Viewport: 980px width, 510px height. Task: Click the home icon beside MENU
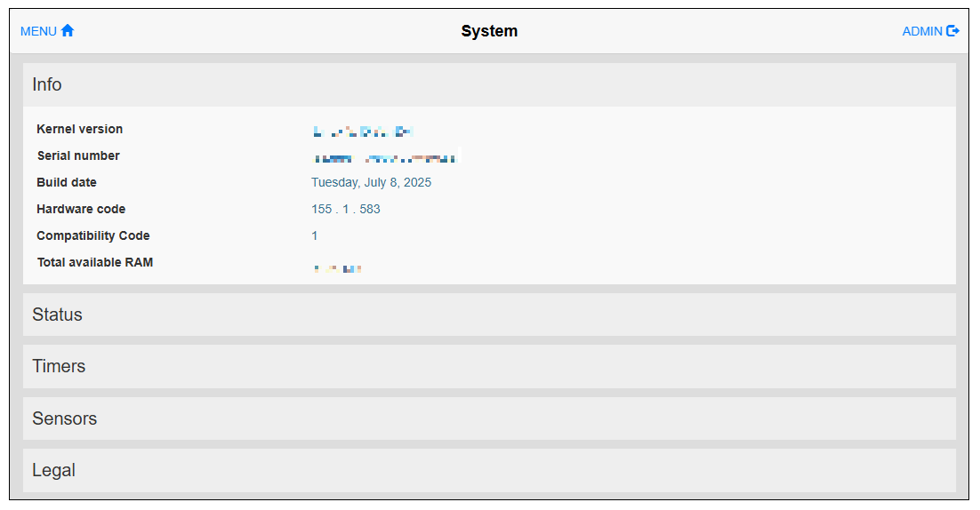(68, 31)
